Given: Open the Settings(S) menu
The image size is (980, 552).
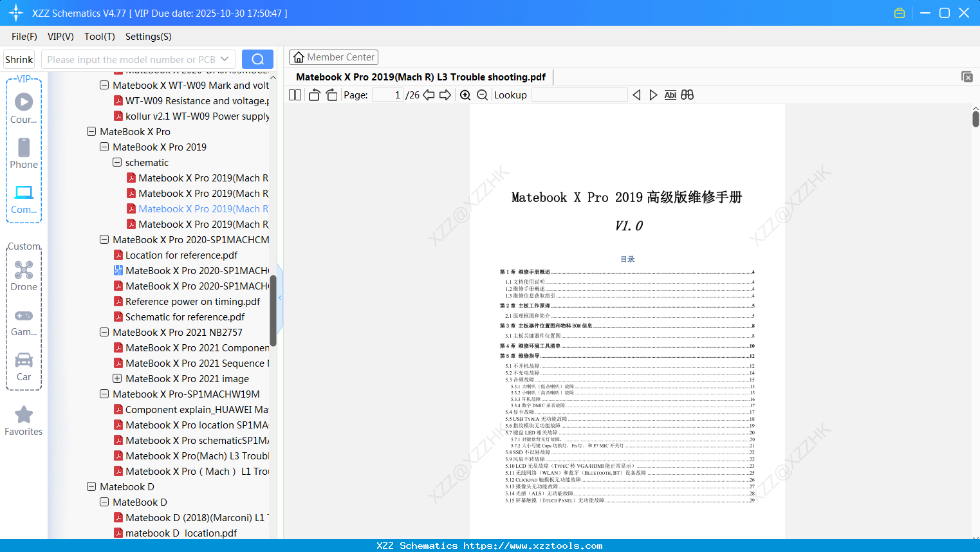Looking at the screenshot, I should (x=149, y=37).
